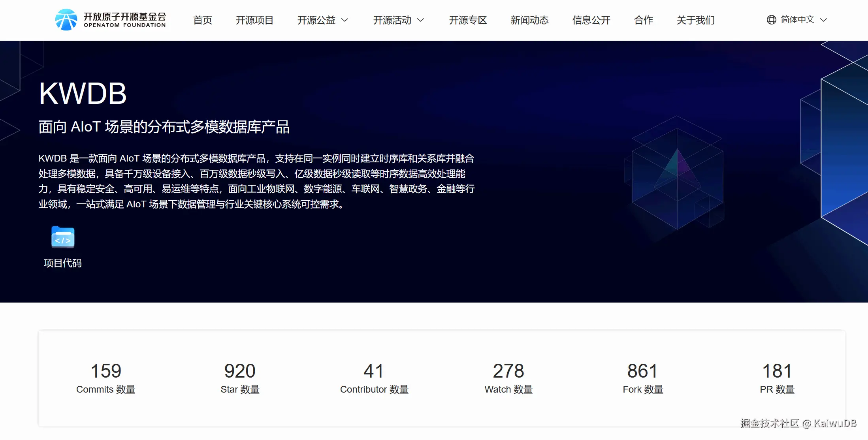The height and width of the screenshot is (440, 868).
Task: Click the 41 Contributor count
Action: point(374,371)
